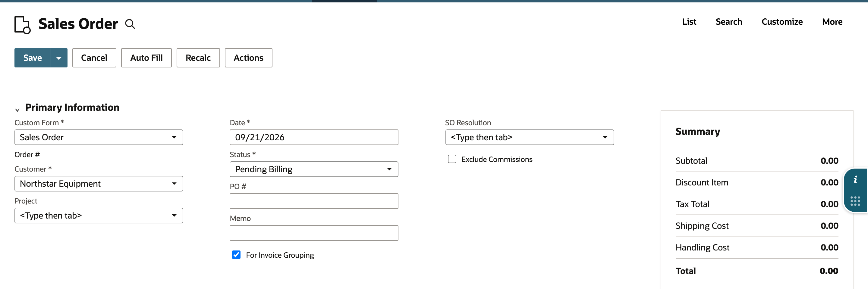Open the Status dropdown showing Pending Billing

[314, 169]
